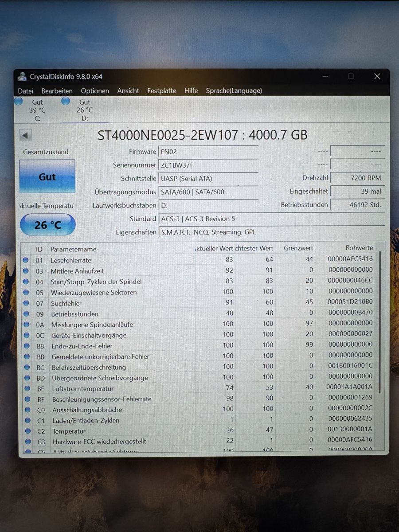This screenshot has width=399, height=532.
Task: Click the Standard field ACS-3 Revision 5
Action: (271, 219)
